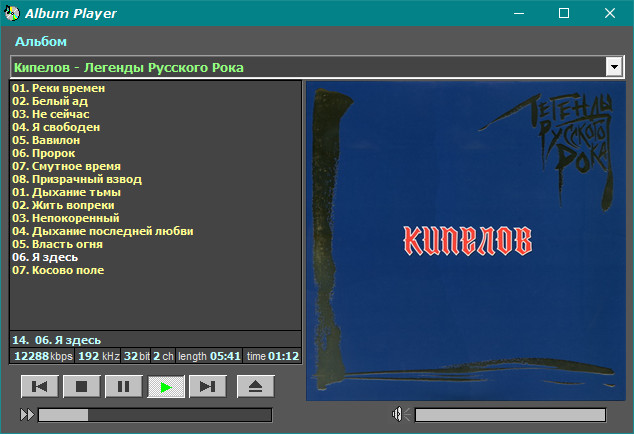634x434 pixels.
Task: Click the '32 bit' depth field
Action: coord(136,356)
